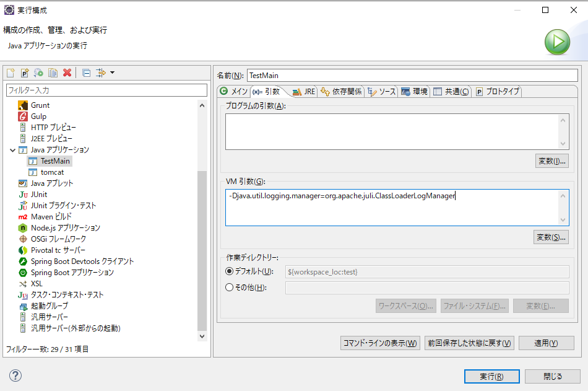
Task: Select Spring Boot Devtools クライアント
Action: pyautogui.click(x=82, y=261)
